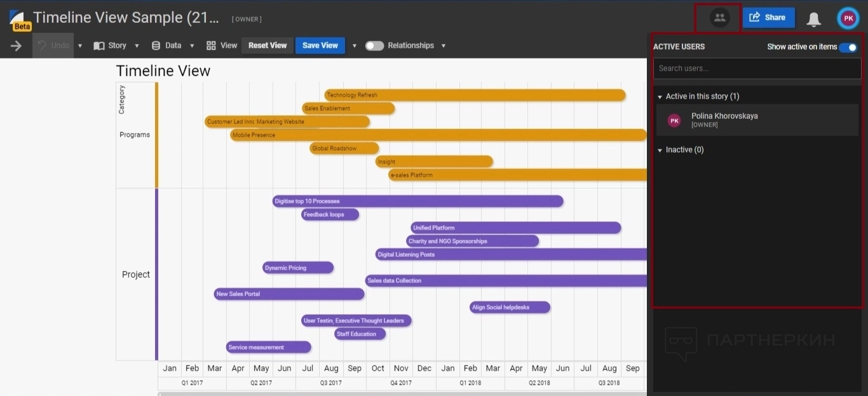
Task: Select the Global Roadshow bar
Action: [344, 149]
